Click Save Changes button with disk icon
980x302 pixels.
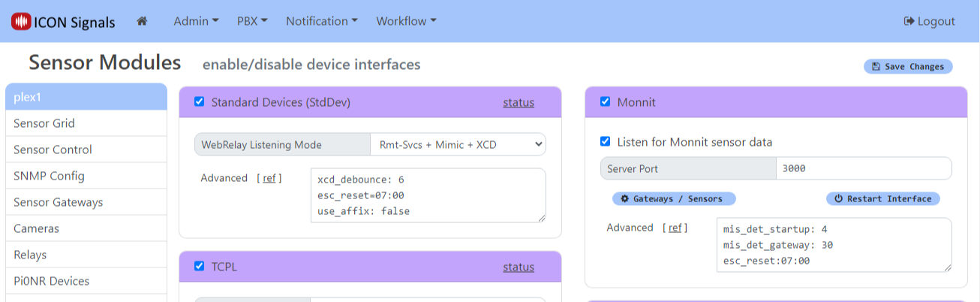click(x=908, y=67)
